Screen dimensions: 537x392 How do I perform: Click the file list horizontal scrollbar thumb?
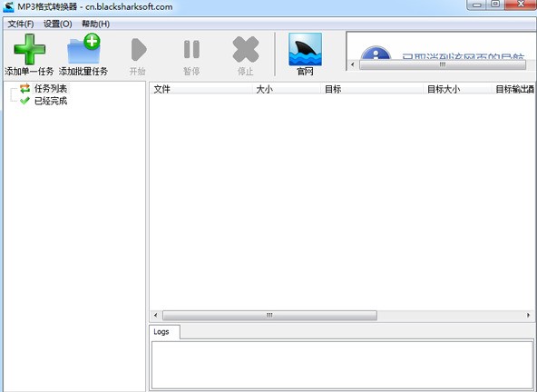tap(269, 315)
